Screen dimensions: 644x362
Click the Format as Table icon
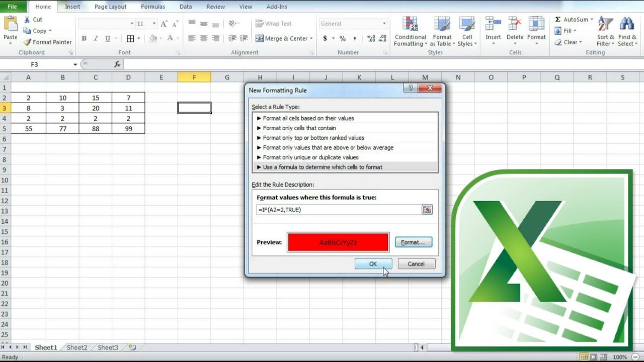click(442, 24)
